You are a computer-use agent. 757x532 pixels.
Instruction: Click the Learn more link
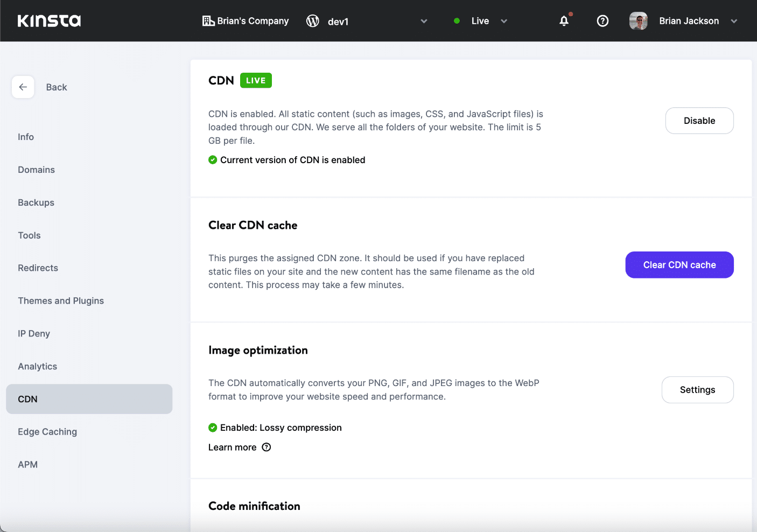click(x=232, y=447)
